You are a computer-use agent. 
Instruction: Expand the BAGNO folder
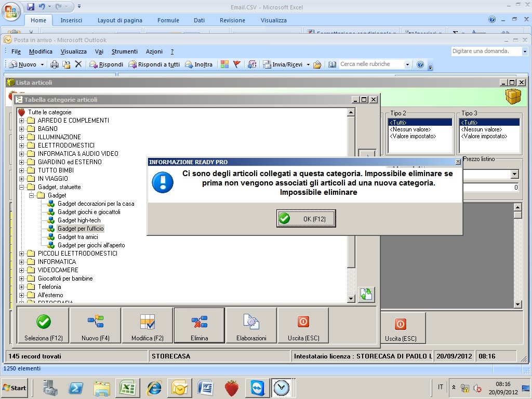pos(22,129)
